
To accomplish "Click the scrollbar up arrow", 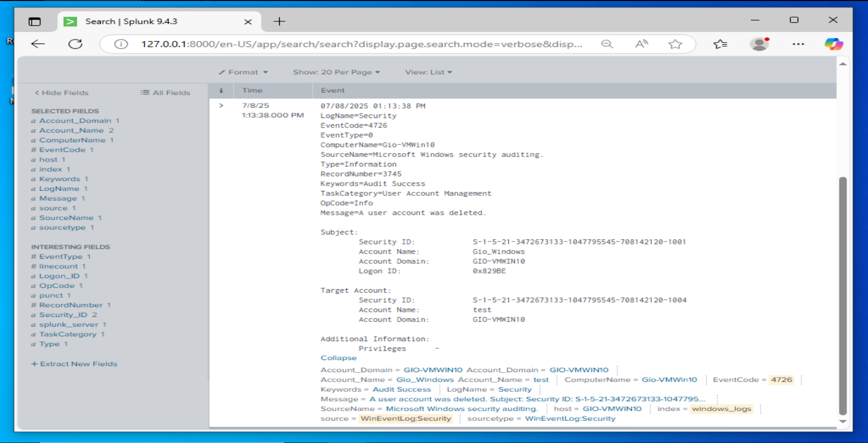I will click(843, 64).
